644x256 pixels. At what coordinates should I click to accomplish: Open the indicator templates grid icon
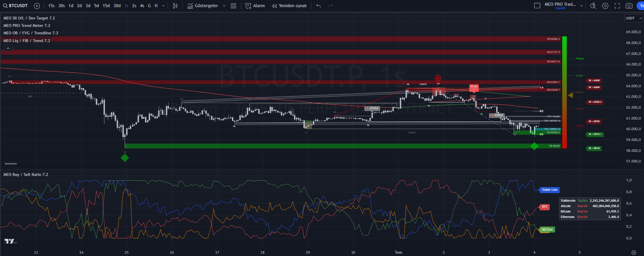[233, 6]
